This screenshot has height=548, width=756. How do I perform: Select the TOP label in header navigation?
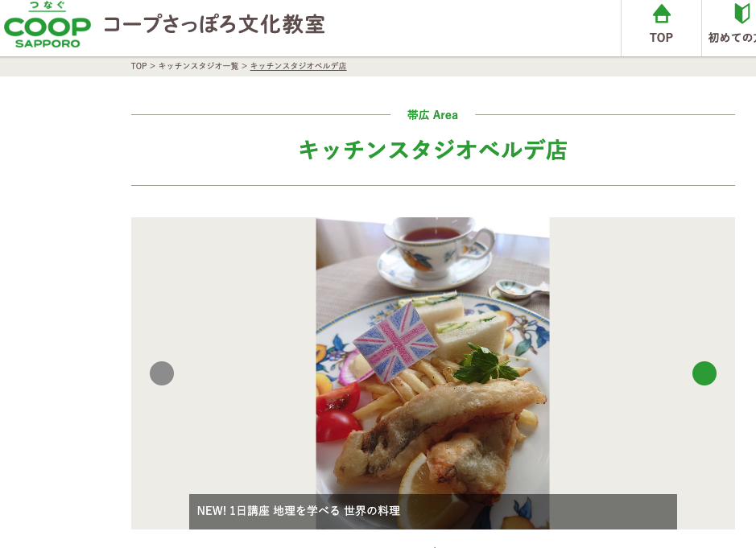(661, 38)
